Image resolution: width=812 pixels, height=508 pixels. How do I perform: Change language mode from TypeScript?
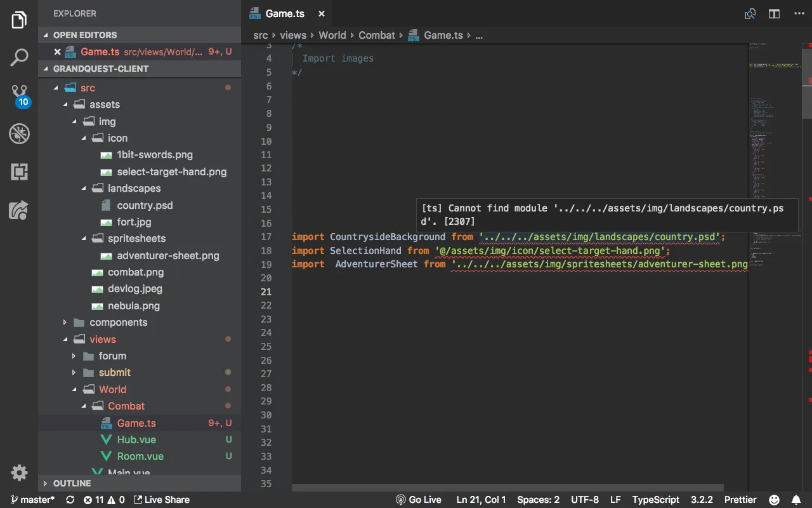coord(655,500)
